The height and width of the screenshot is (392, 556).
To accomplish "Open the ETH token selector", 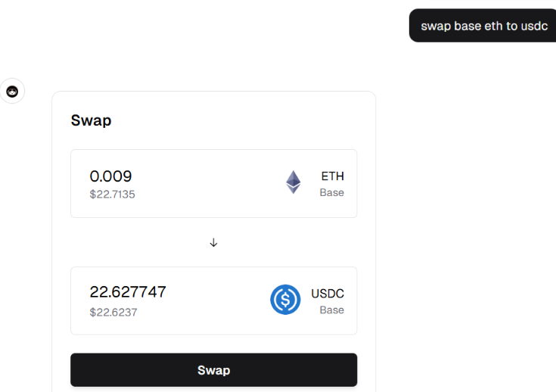I will coord(315,183).
